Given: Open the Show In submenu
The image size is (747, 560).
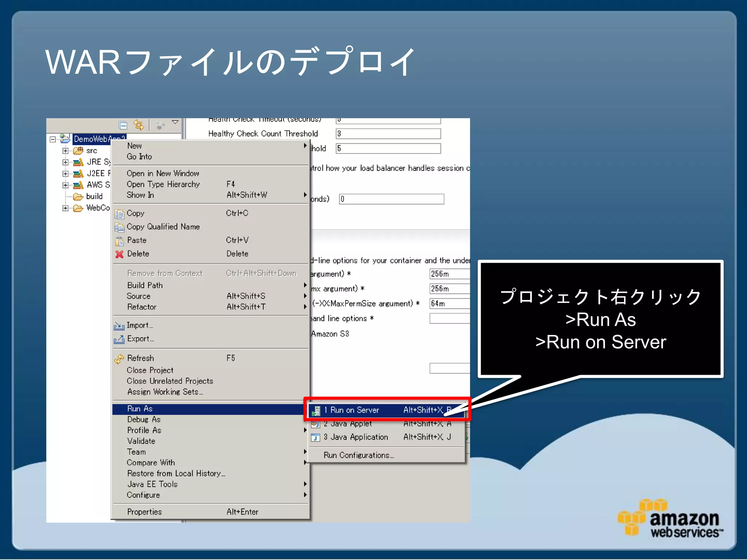Looking at the screenshot, I should point(210,195).
